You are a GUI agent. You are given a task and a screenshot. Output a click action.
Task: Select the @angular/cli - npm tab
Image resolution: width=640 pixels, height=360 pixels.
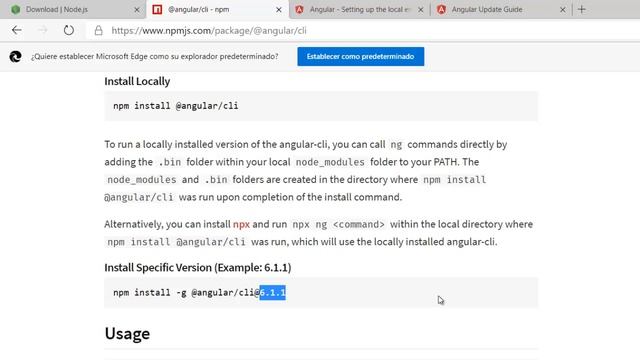pyautogui.click(x=218, y=9)
